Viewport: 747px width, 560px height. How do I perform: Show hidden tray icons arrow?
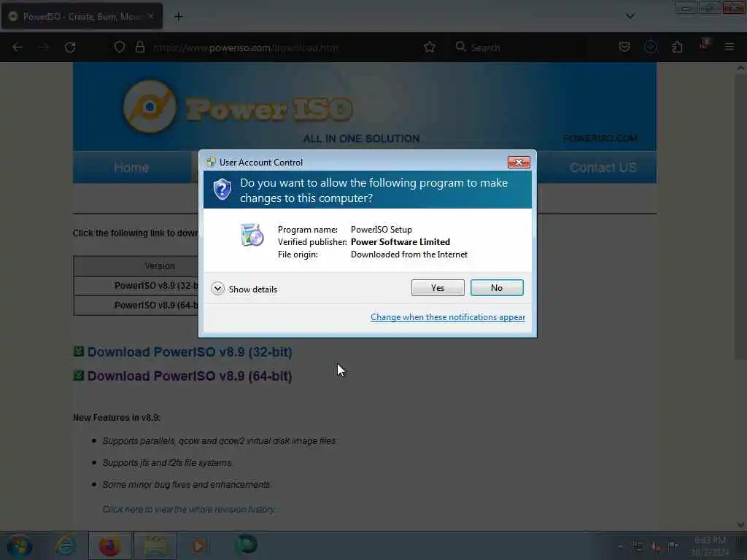click(620, 547)
